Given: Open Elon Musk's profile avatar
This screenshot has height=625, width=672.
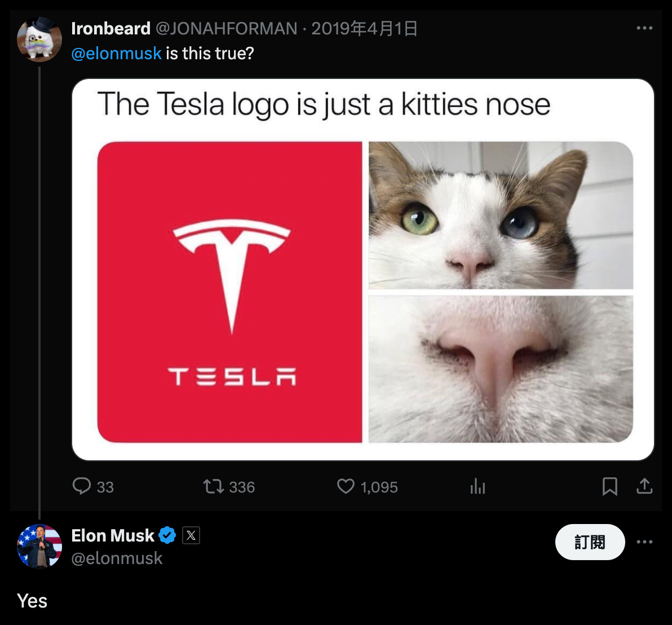Looking at the screenshot, I should (39, 547).
